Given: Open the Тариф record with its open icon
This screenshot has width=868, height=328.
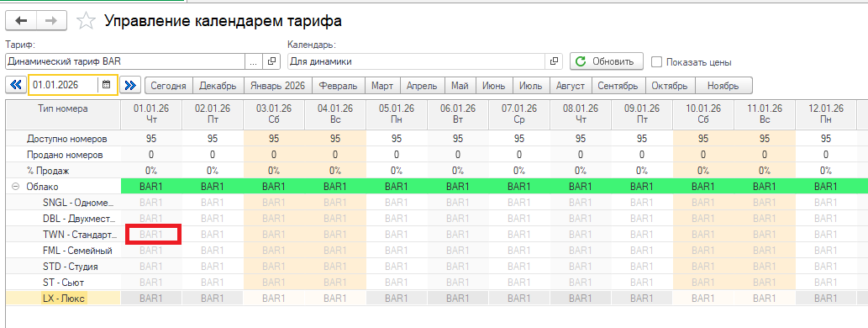Looking at the screenshot, I should [x=271, y=61].
